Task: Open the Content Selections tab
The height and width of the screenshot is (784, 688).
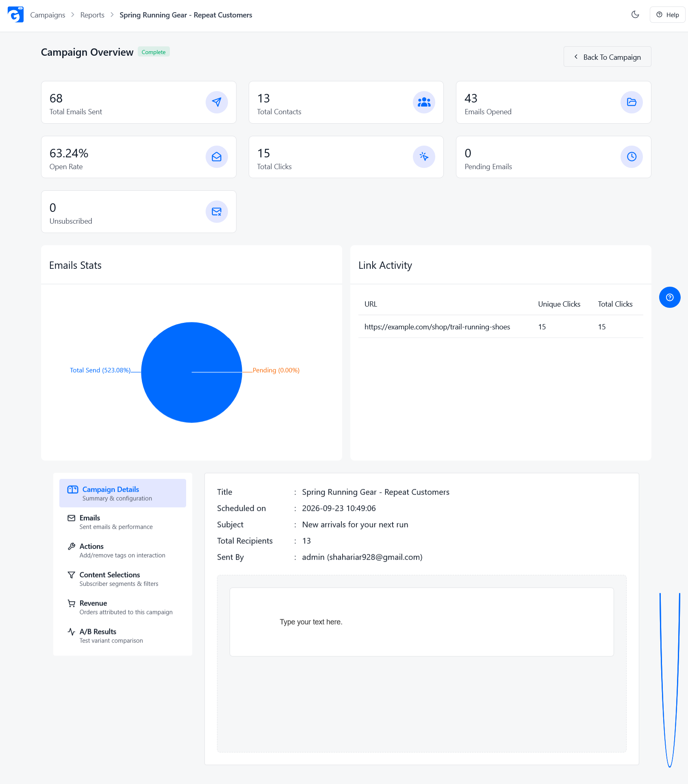Action: tap(123, 579)
